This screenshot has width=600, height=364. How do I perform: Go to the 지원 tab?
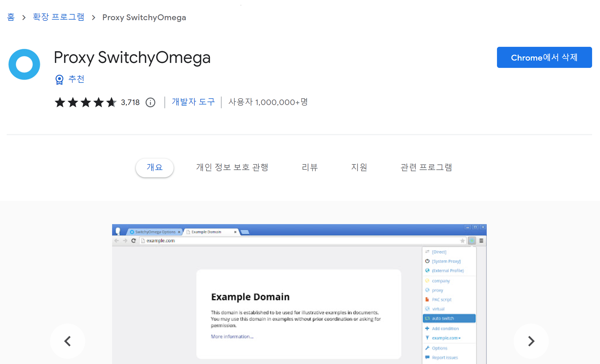[x=359, y=167]
